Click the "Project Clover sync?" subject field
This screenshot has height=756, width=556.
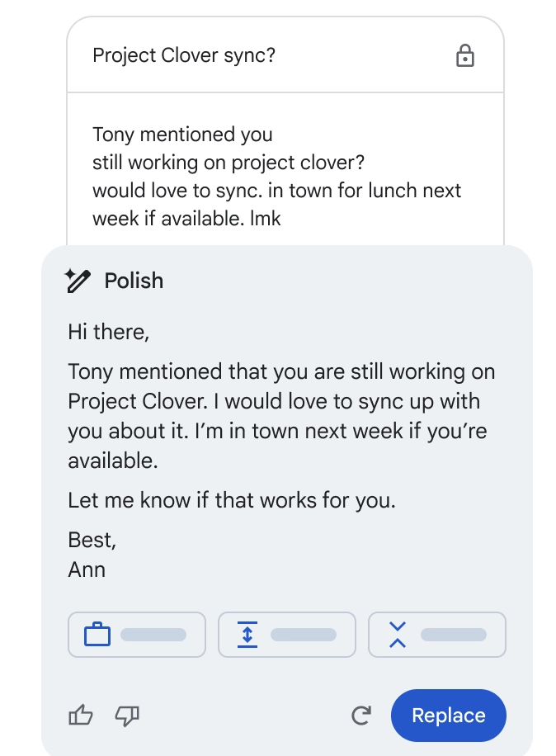click(x=184, y=56)
